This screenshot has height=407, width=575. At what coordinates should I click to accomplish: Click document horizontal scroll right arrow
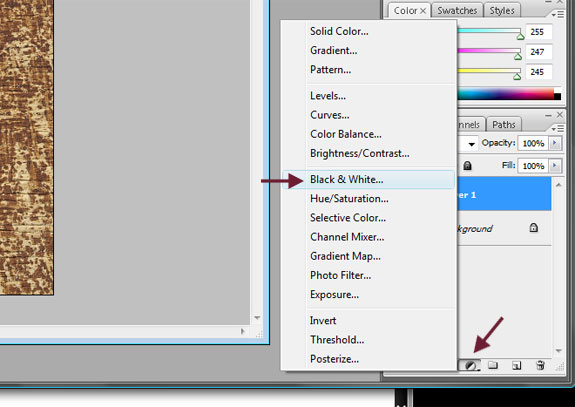point(242,331)
